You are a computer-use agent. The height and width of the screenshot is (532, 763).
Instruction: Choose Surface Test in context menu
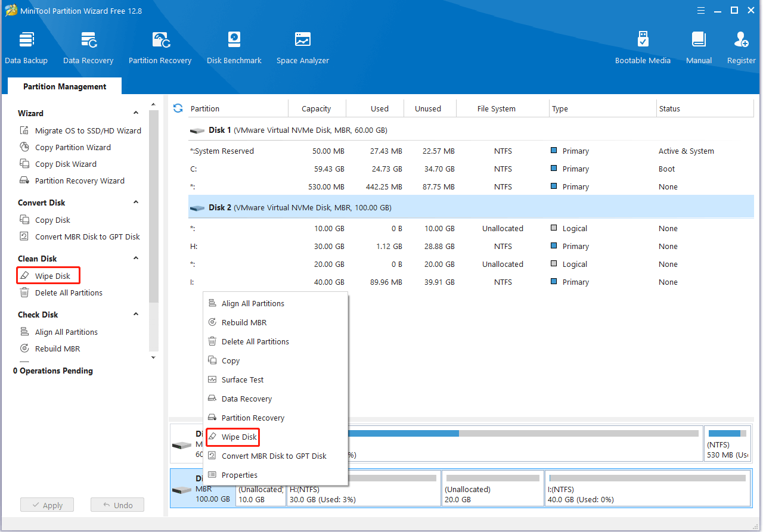275,379
